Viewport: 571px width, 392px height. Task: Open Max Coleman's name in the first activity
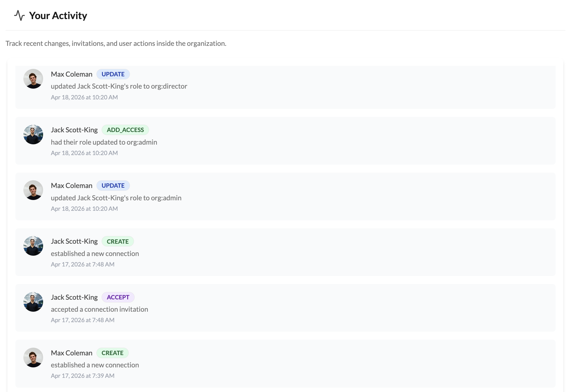(71, 74)
